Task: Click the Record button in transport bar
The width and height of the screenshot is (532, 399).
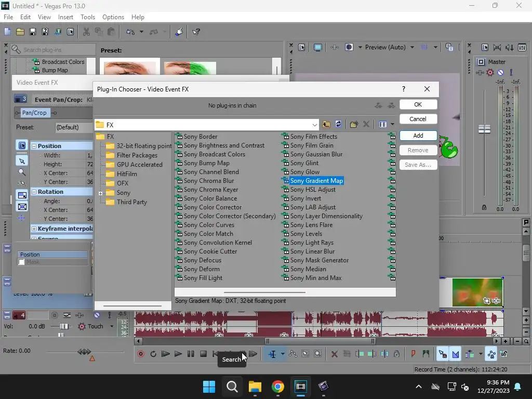Action: point(141,354)
